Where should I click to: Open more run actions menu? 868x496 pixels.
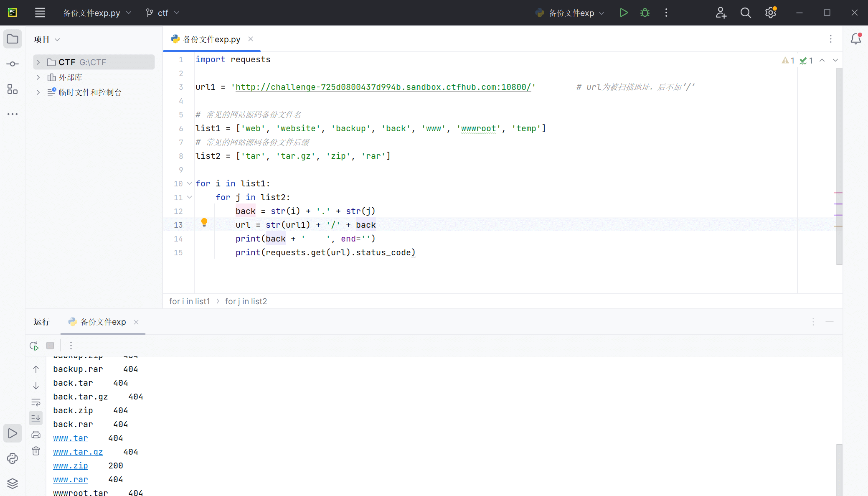point(666,13)
